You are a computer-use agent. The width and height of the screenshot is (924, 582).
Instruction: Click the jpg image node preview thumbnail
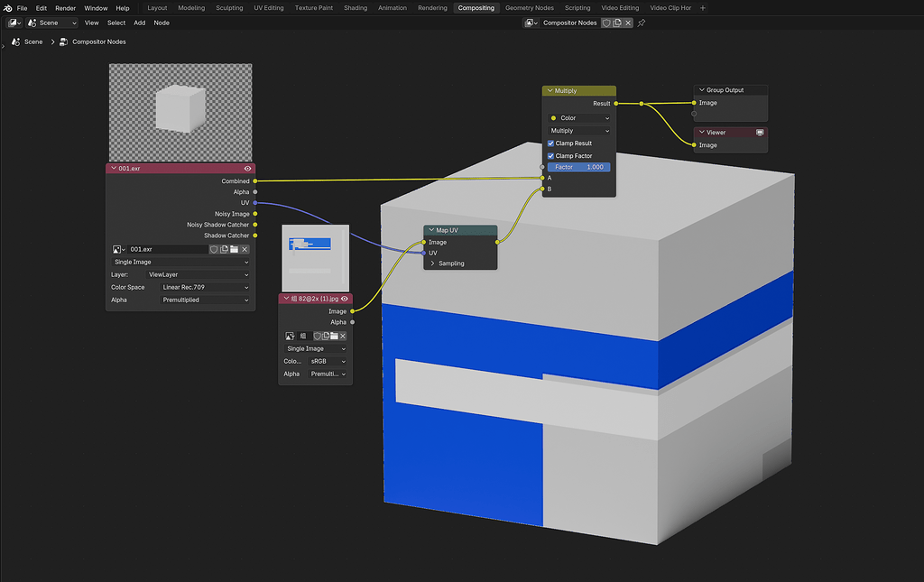click(x=315, y=258)
